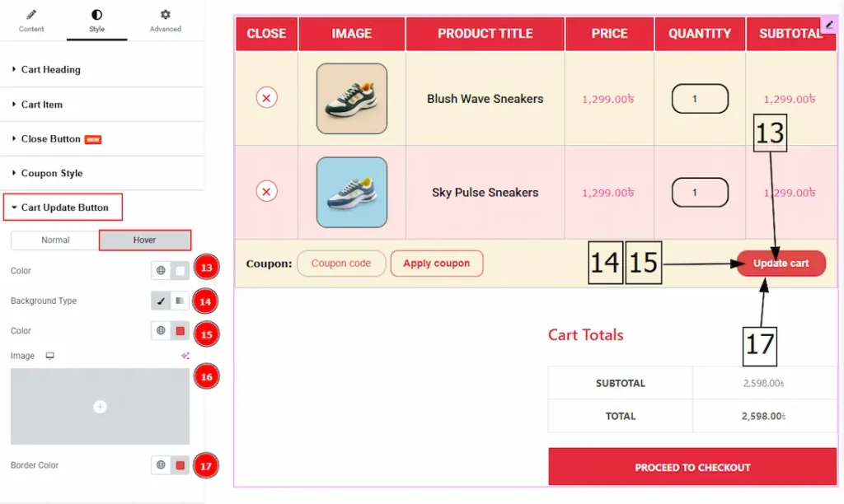This screenshot has height=504, width=844.
Task: Expand the Cart Heading section
Action: (x=51, y=70)
